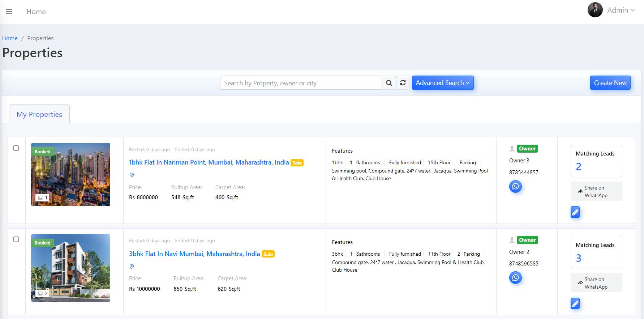This screenshot has width=644, height=319.
Task: Select checkbox for 3bhk Navi Mumbai property
Action: pos(16,239)
